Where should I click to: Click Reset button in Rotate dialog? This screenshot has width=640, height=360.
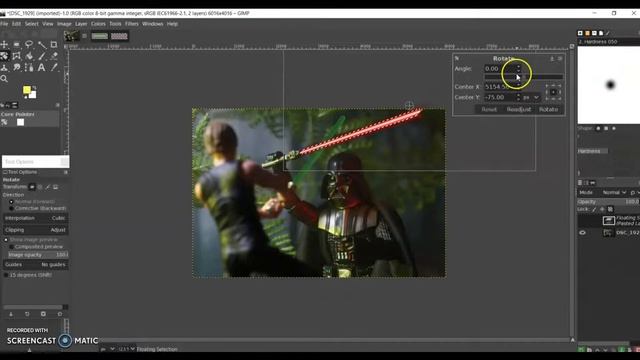click(x=489, y=109)
